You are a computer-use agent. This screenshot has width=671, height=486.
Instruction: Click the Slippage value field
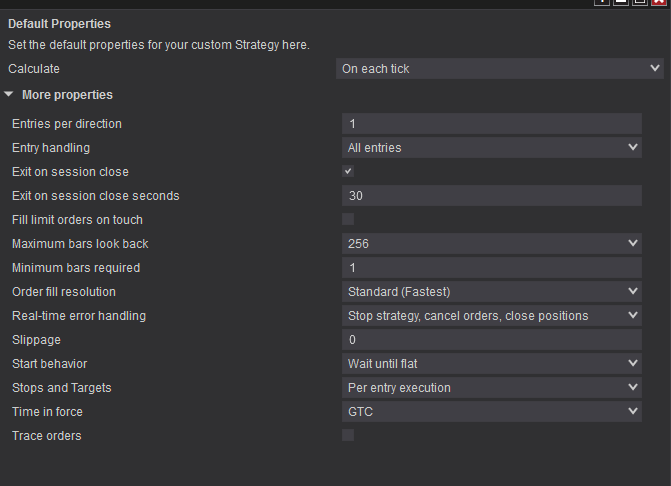tap(491, 340)
